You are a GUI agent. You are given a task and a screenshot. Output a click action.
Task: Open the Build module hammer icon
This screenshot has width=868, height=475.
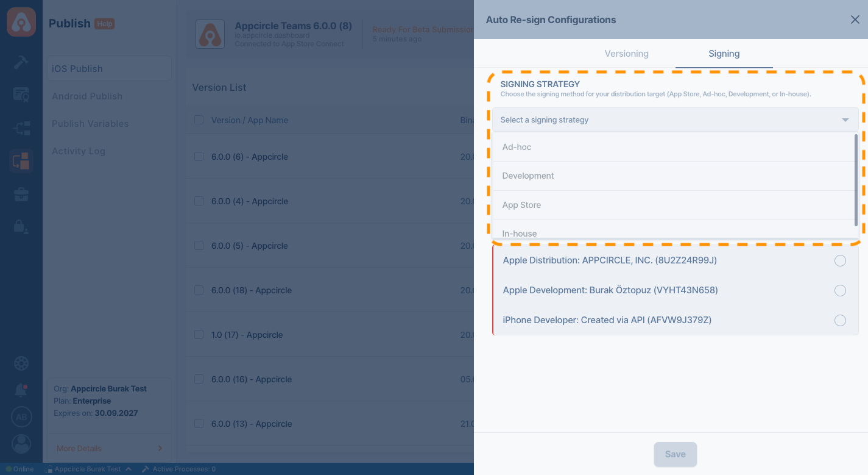point(21,62)
